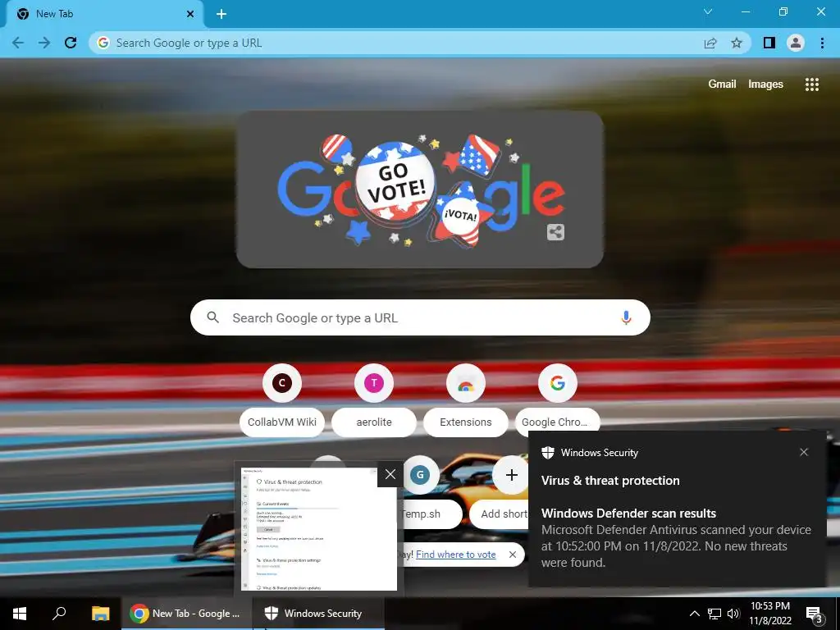Open taskbar search
Screen dimensions: 840x630
point(59,614)
